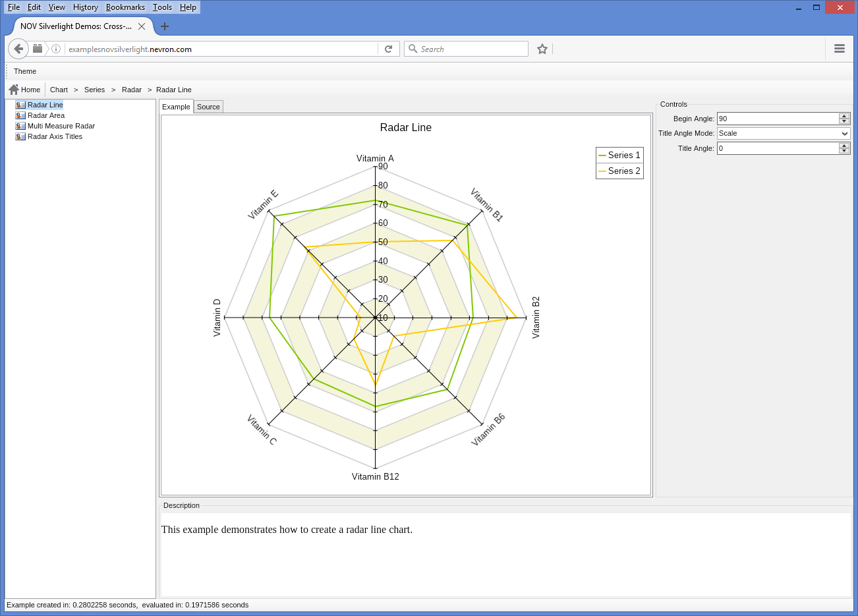Open the File menu

[x=14, y=7]
